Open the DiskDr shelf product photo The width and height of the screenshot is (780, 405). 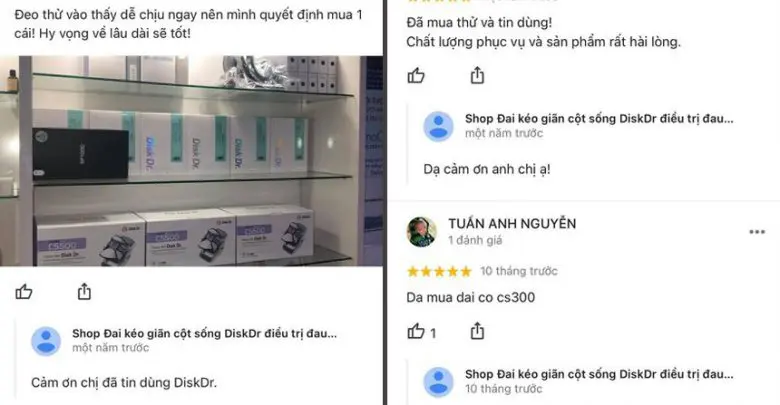click(192, 161)
